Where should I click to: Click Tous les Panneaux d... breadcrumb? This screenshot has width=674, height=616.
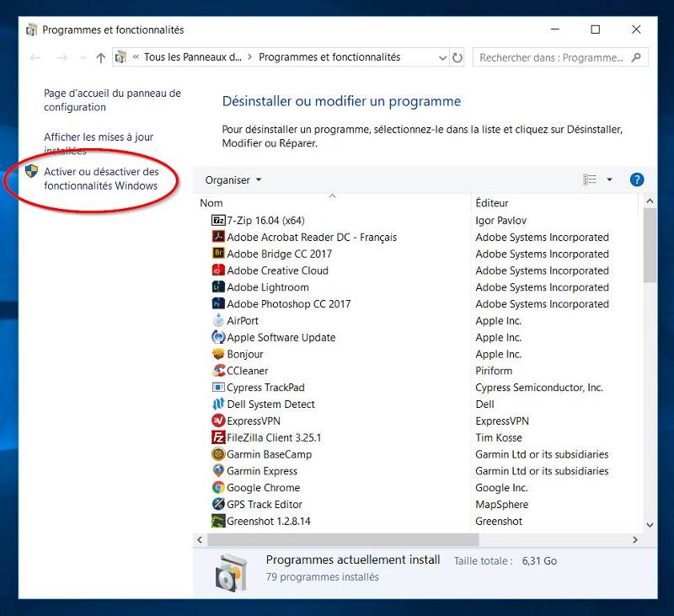click(x=193, y=57)
